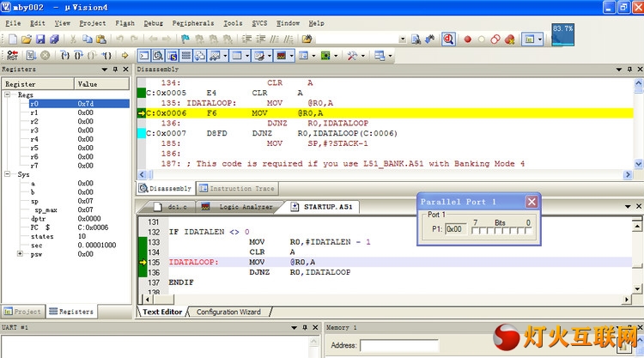Open the Analysis Windows dropdown arrow
The height and width of the screenshot is (358, 644).
(x=292, y=56)
